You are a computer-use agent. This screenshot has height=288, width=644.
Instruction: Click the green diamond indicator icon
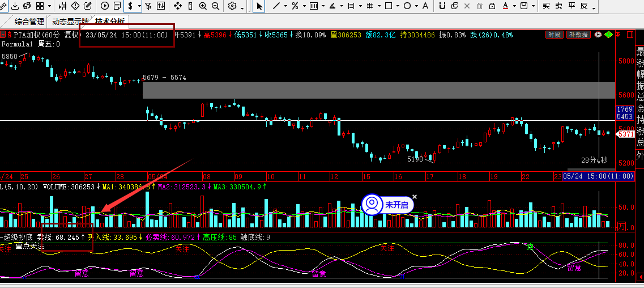608,35
